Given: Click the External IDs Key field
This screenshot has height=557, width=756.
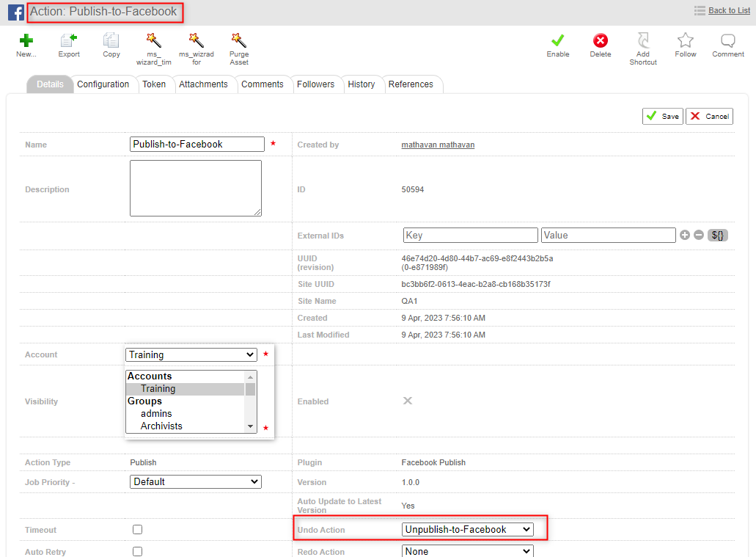Looking at the screenshot, I should click(x=470, y=235).
